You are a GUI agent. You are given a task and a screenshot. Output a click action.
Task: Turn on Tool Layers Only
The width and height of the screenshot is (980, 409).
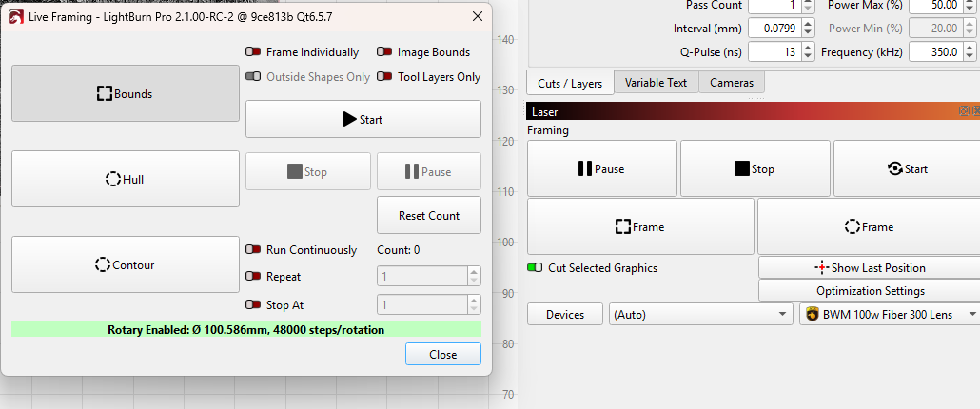point(384,77)
